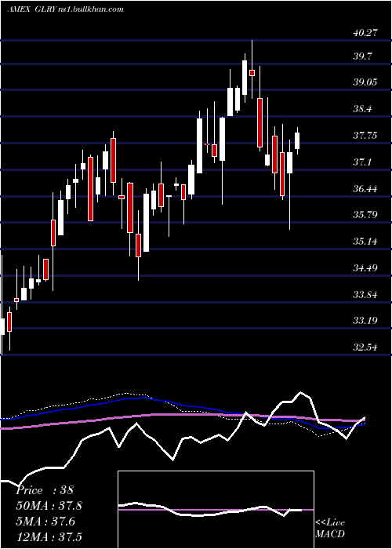Viewport: 392px width, 549px height.
Task: Click the 39.05 price level label
Action: 366,82
